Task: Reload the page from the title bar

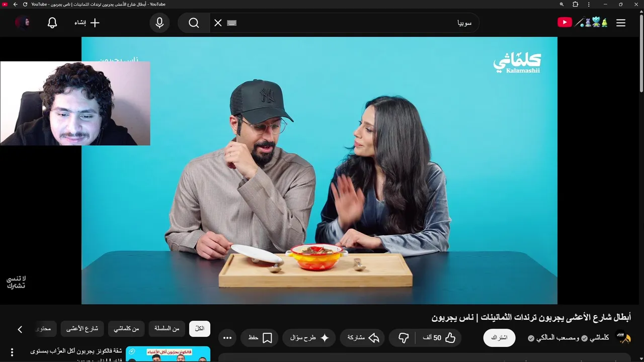Action: click(x=25, y=5)
